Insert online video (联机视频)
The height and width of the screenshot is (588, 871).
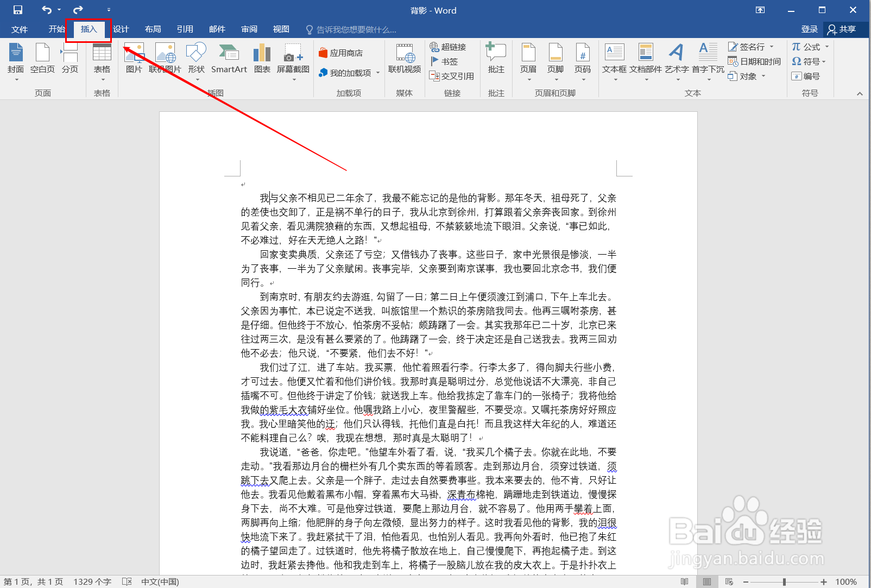coord(405,59)
